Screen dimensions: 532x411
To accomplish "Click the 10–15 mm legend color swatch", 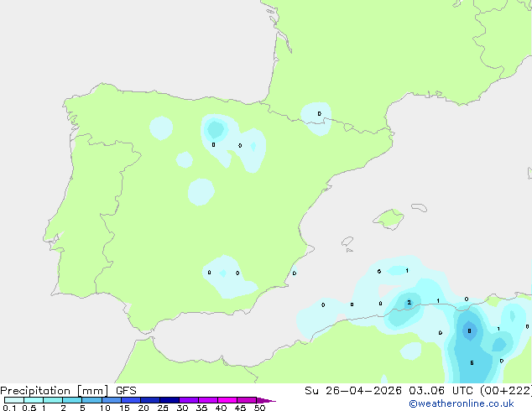I will click(x=111, y=400).
